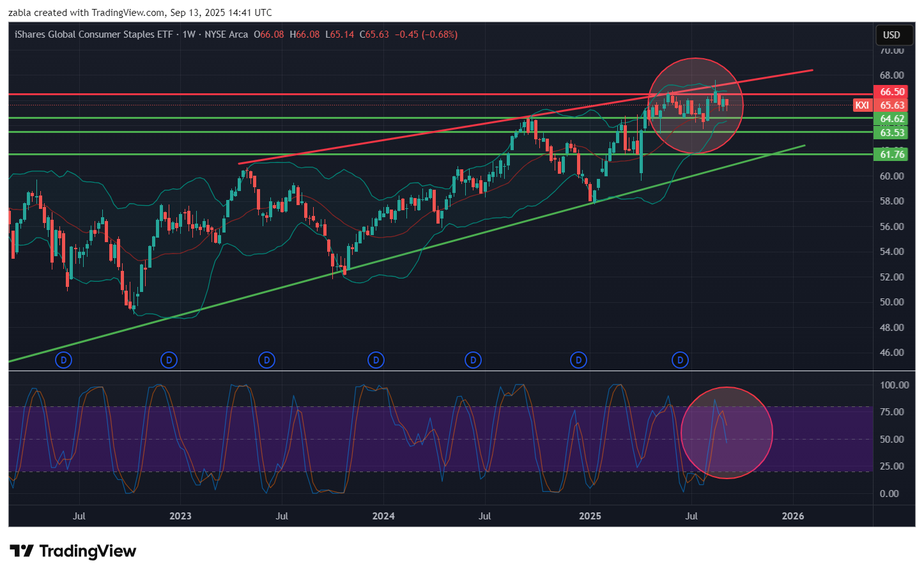The height and width of the screenshot is (575, 924).
Task: Click the red 66.50 price label
Action: click(892, 92)
